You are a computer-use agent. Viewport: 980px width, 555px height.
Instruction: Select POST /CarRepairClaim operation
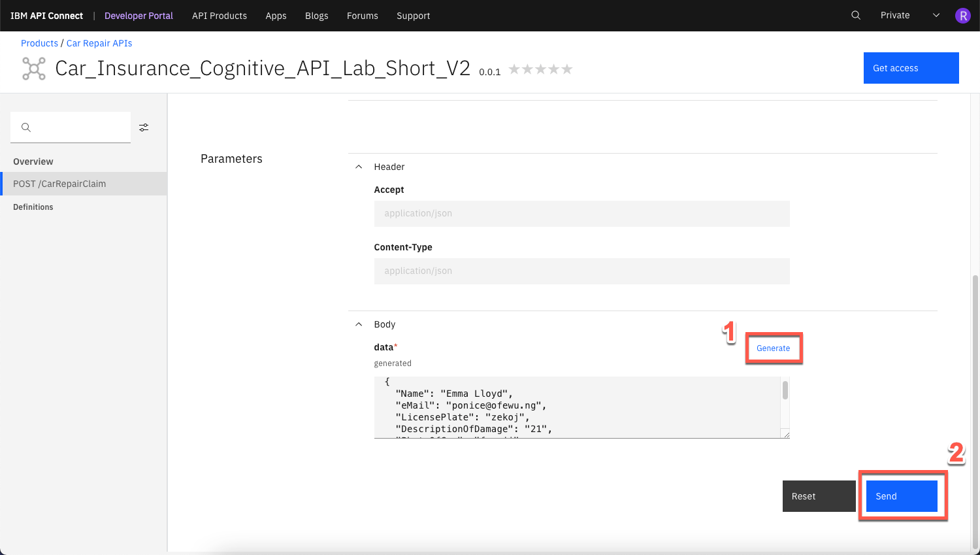click(x=84, y=184)
